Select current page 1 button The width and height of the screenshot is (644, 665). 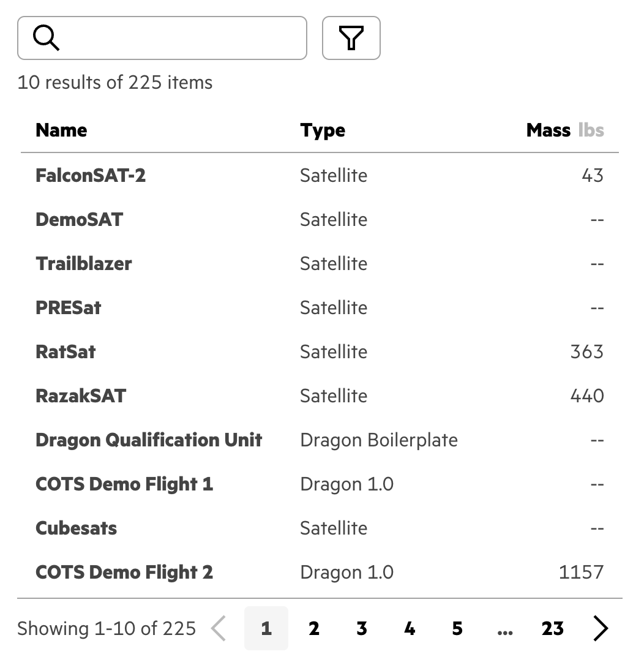pyautogui.click(x=266, y=628)
